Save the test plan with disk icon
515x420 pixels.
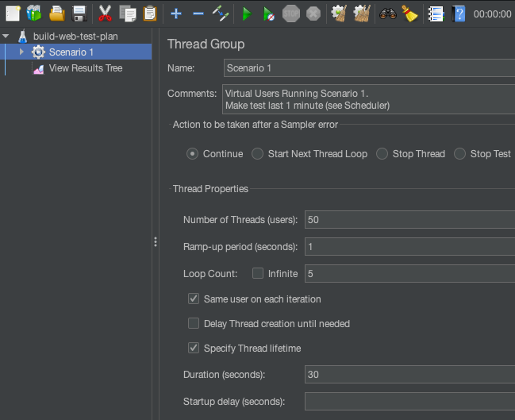coord(79,13)
